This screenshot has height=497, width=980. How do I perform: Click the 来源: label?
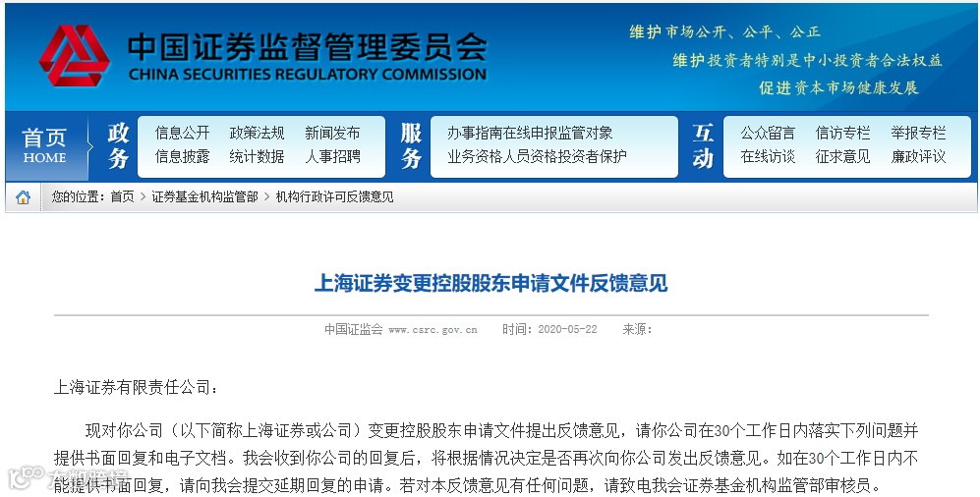pyautogui.click(x=638, y=330)
